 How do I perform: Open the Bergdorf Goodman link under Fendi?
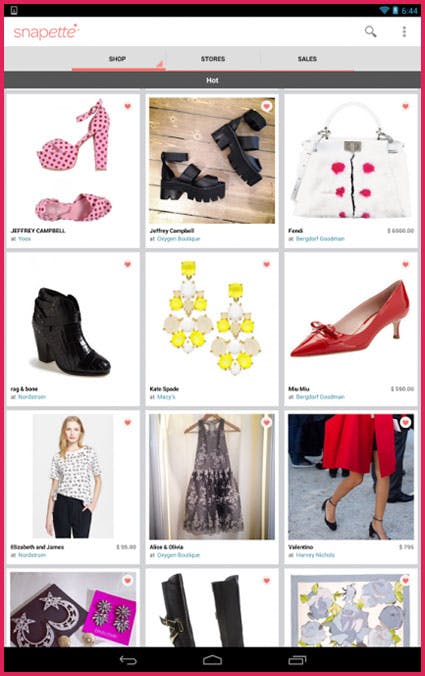click(x=320, y=238)
